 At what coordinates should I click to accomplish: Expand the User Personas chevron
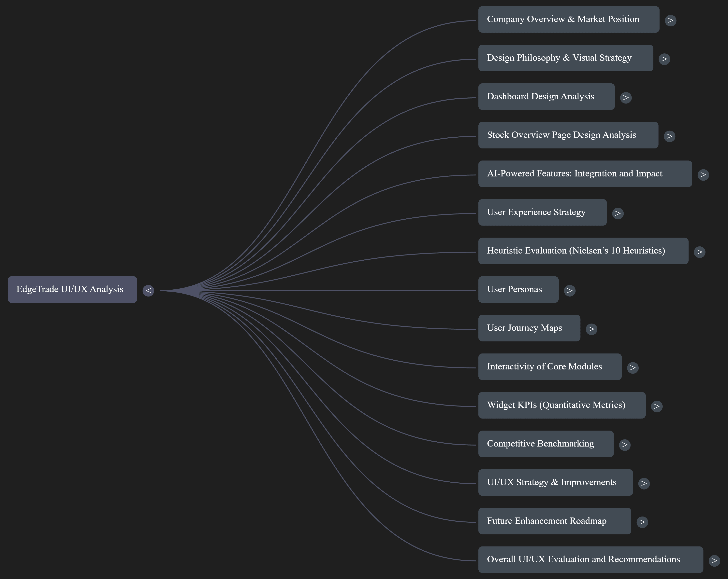point(570,291)
